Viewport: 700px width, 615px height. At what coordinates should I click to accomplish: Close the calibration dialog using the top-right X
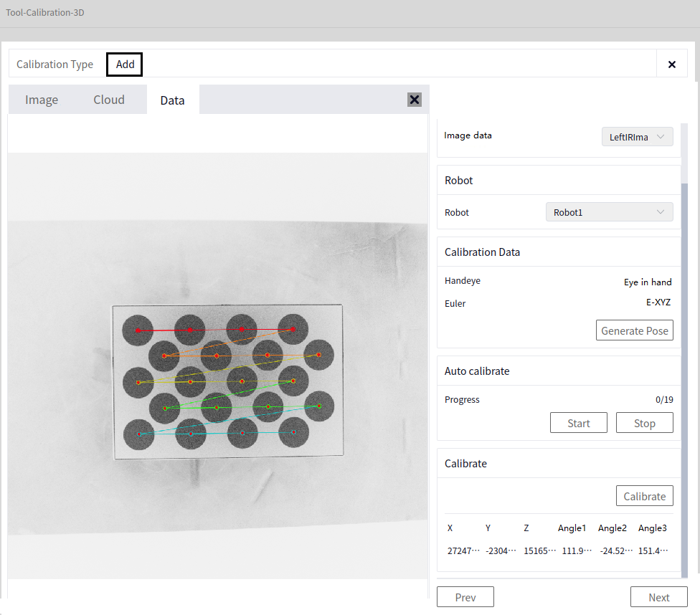[671, 65]
